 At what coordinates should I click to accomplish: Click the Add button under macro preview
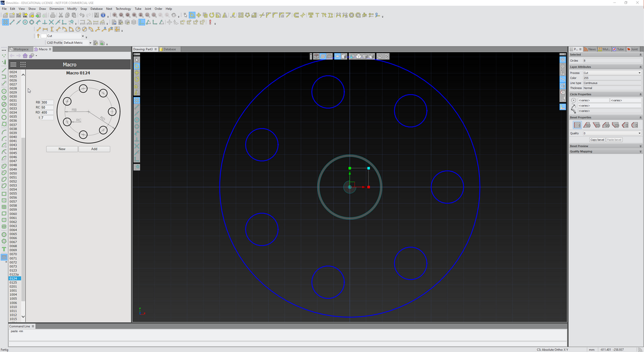tap(94, 149)
